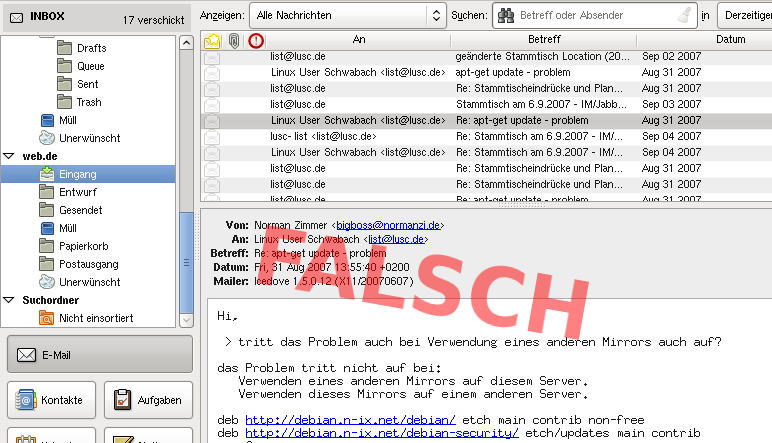Sort by the attachment paperclip column
Screen dimensions: 772x443
pos(233,40)
